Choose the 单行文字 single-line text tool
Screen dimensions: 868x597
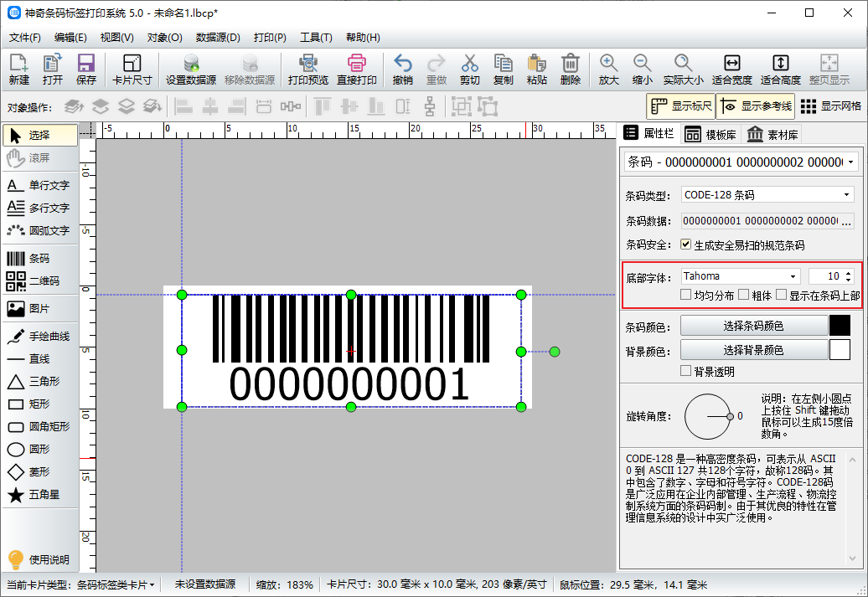(x=40, y=185)
